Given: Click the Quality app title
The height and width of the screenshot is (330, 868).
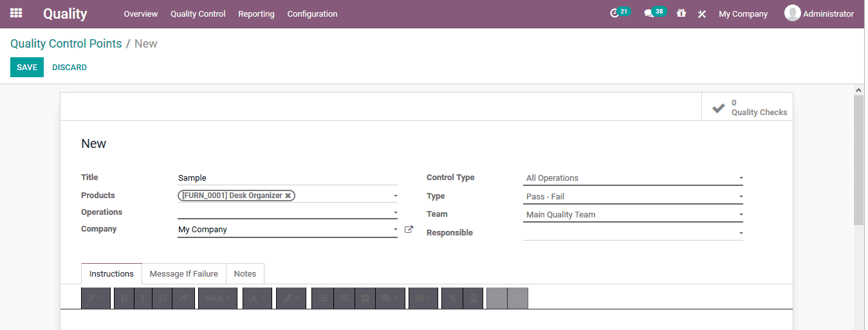Looking at the screenshot, I should point(65,14).
